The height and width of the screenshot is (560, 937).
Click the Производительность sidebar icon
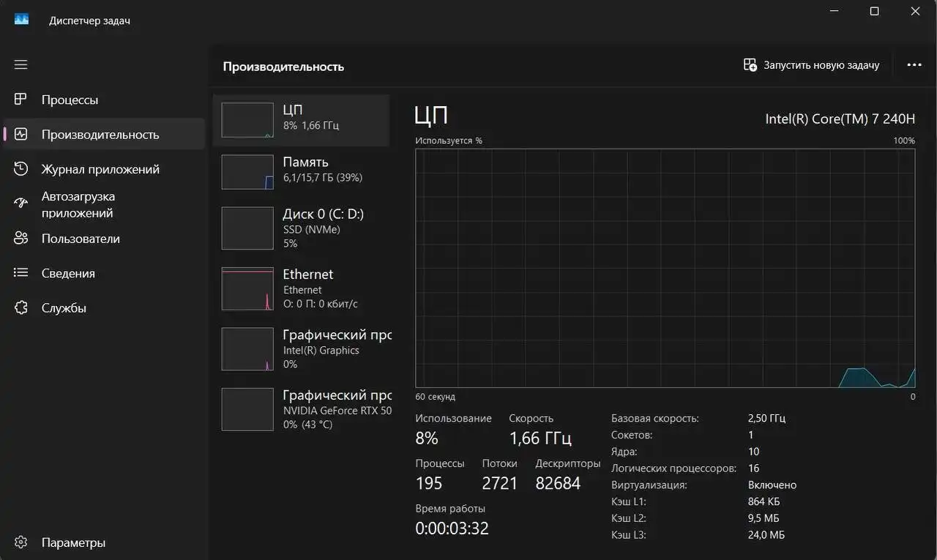point(20,135)
